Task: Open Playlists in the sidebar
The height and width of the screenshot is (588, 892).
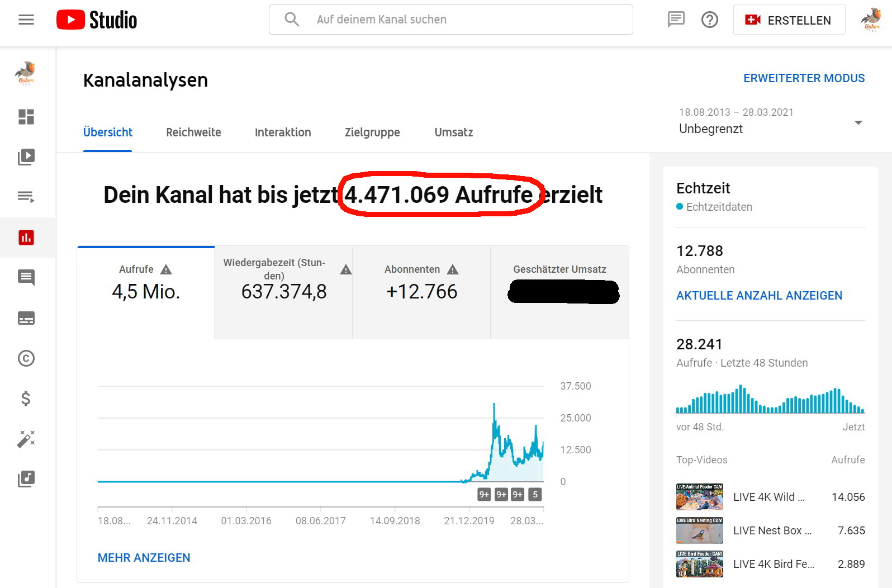Action: click(x=26, y=197)
